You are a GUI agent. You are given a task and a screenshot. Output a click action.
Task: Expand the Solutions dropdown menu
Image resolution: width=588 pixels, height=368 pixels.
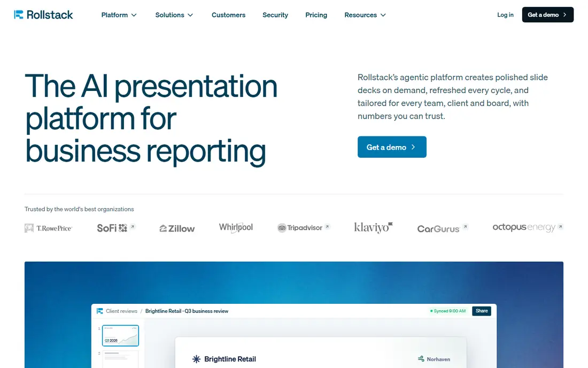(174, 15)
